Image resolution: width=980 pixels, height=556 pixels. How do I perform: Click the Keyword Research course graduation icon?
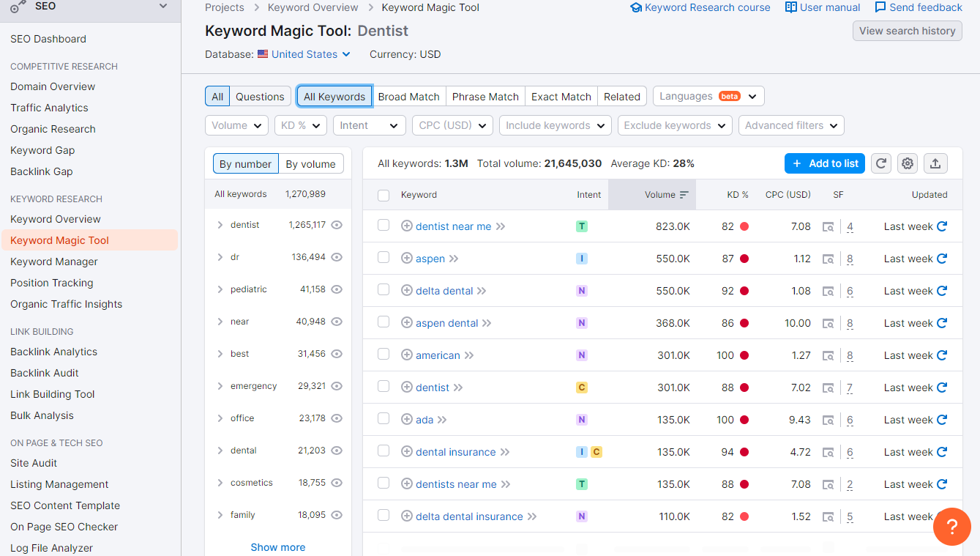click(636, 7)
